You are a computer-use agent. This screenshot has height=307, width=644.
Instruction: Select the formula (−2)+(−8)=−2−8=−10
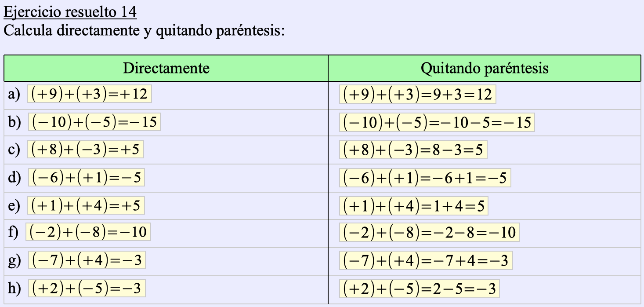(429, 232)
